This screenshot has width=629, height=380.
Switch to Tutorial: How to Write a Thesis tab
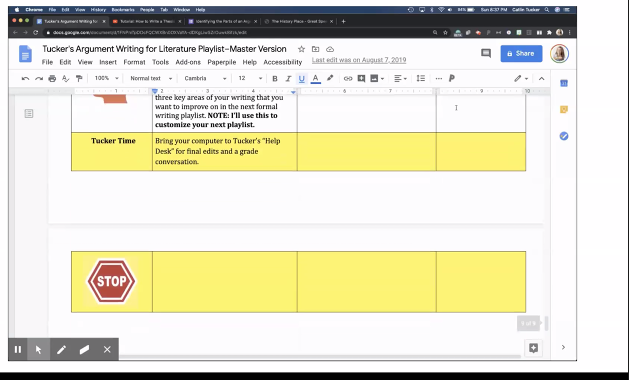click(x=147, y=21)
